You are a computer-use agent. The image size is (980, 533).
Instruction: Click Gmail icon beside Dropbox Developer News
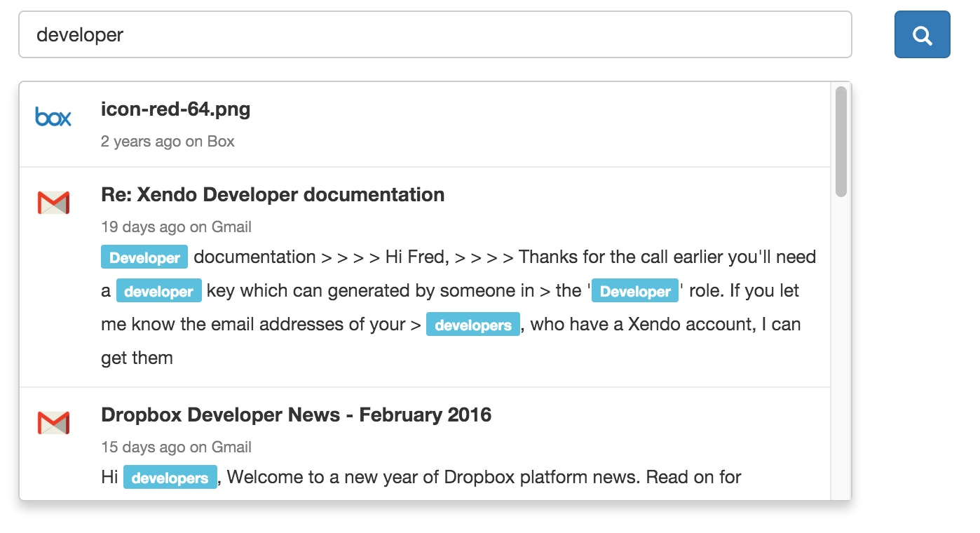53,423
